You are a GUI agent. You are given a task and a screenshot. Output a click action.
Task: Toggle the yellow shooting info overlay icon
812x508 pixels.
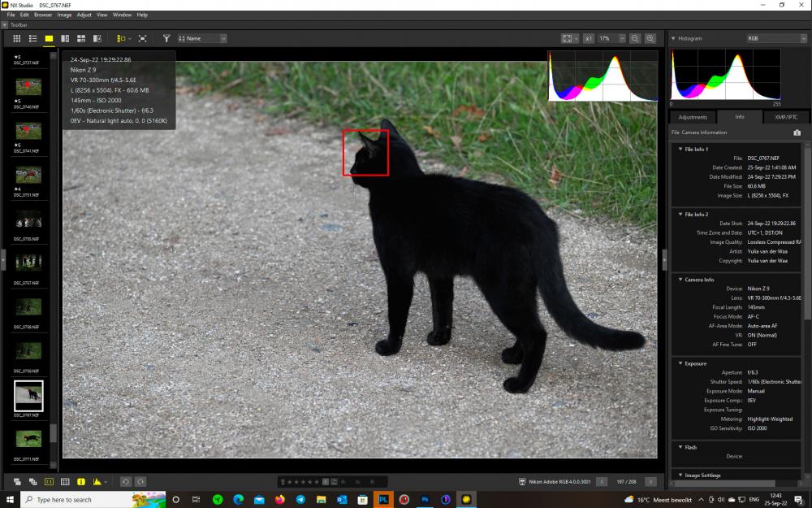point(80,481)
